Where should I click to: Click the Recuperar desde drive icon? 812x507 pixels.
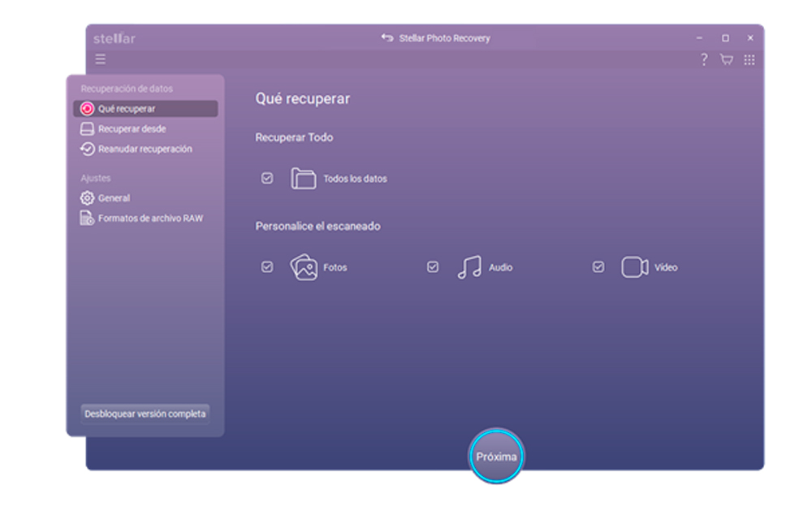(87, 129)
